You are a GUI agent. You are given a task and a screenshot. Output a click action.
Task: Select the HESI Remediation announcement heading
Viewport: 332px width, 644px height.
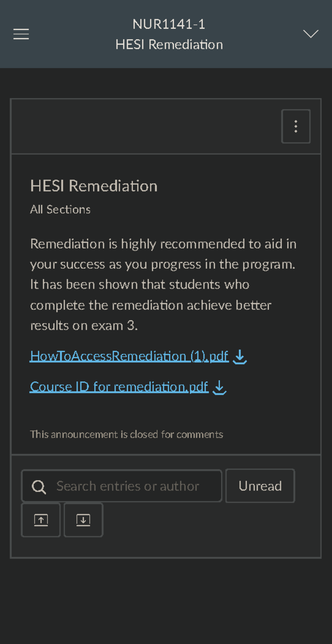(94, 186)
